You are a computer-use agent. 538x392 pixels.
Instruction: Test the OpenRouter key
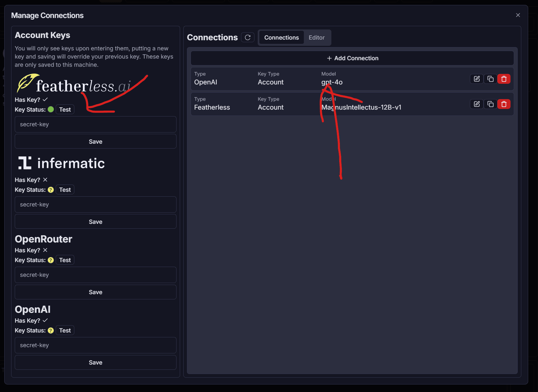[x=65, y=260]
